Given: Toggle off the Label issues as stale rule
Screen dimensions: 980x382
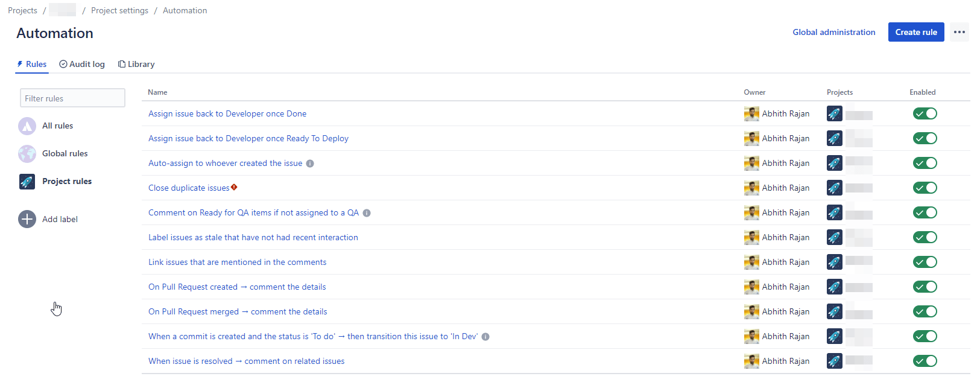Looking at the screenshot, I should coord(925,238).
